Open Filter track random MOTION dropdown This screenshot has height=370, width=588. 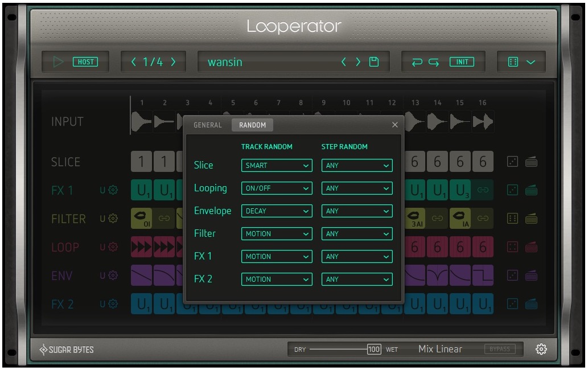coord(277,234)
